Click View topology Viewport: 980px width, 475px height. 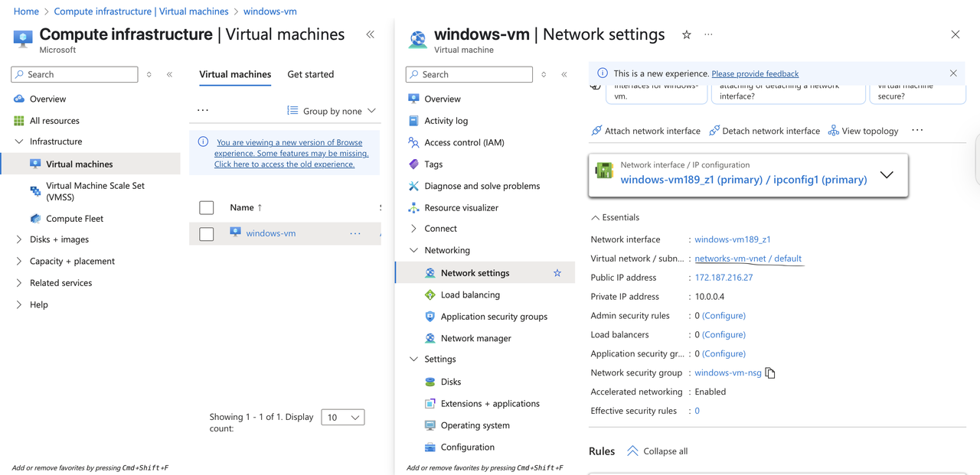click(863, 131)
